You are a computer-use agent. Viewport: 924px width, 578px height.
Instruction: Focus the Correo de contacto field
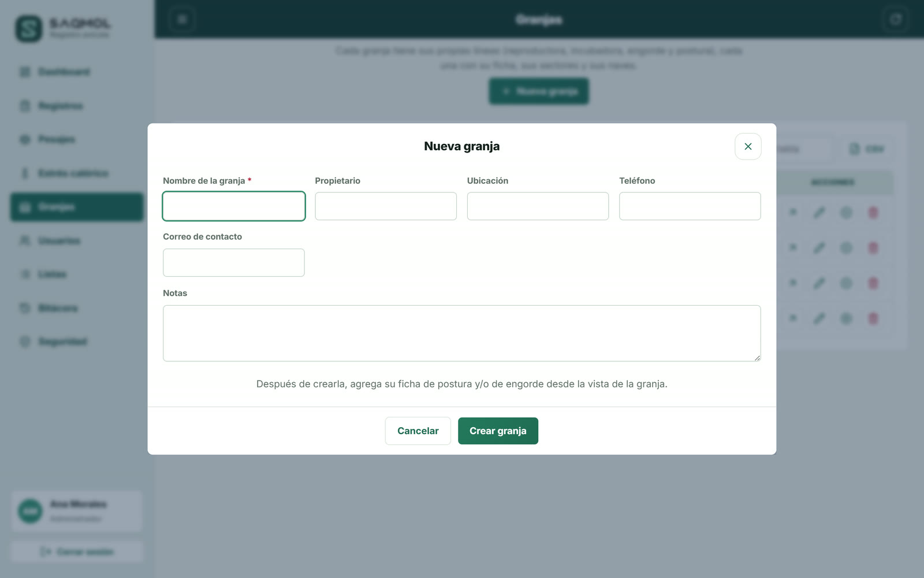tap(234, 262)
